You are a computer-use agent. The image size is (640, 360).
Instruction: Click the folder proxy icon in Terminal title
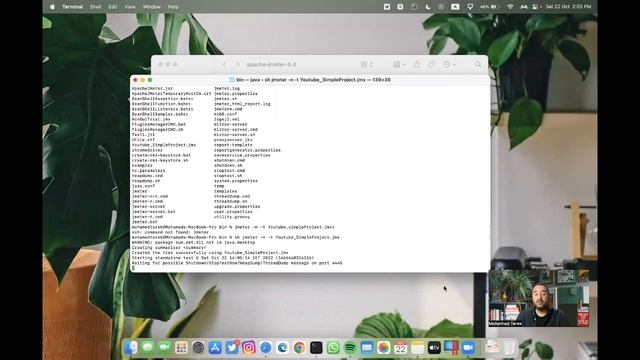232,80
